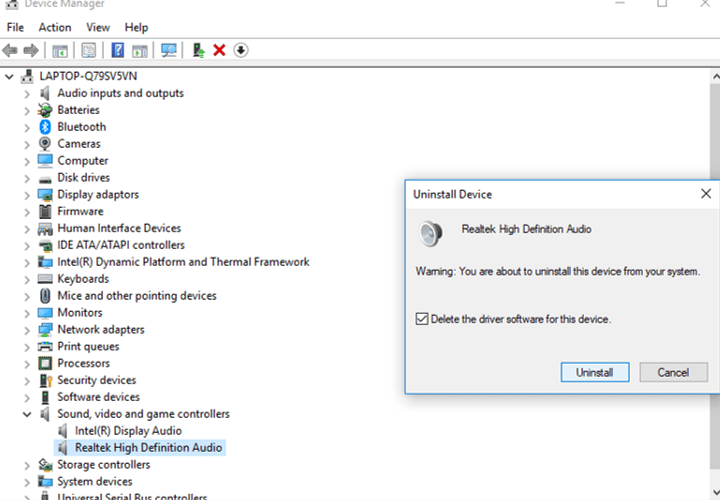This screenshot has width=720, height=500.
Task: Click the Batteries category icon
Action: click(45, 110)
